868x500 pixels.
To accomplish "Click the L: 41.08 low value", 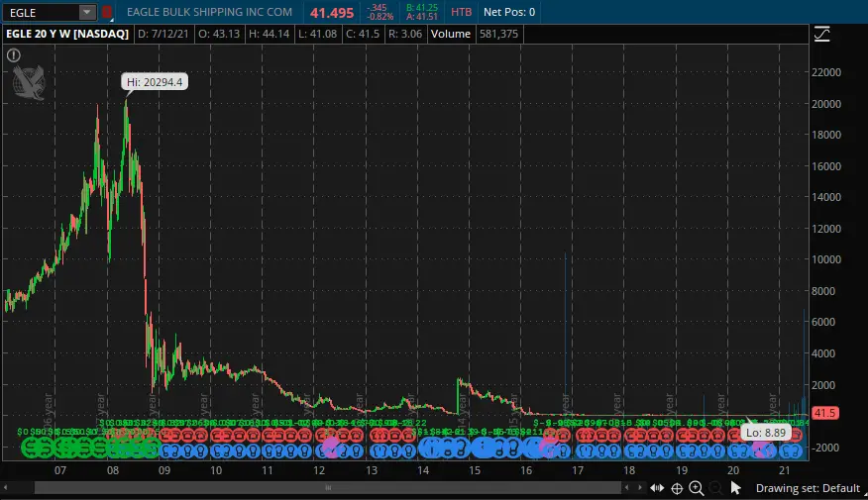I will point(317,34).
